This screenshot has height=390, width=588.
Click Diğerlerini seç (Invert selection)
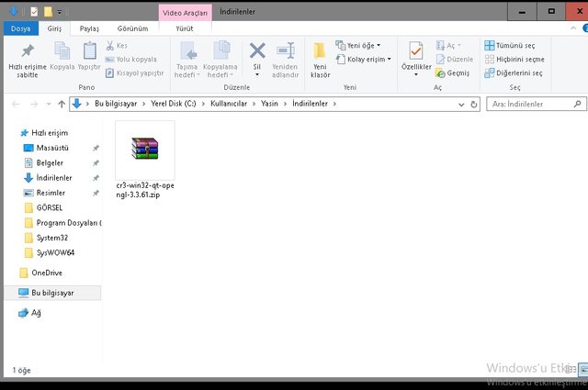click(514, 73)
